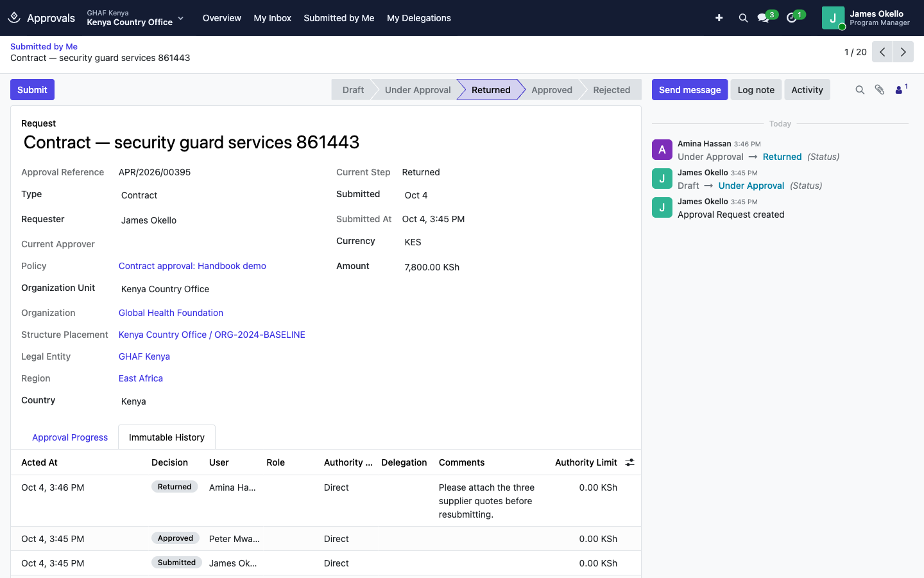Click the Approvals app logo icon
The width and height of the screenshot is (924, 578).
(x=14, y=18)
